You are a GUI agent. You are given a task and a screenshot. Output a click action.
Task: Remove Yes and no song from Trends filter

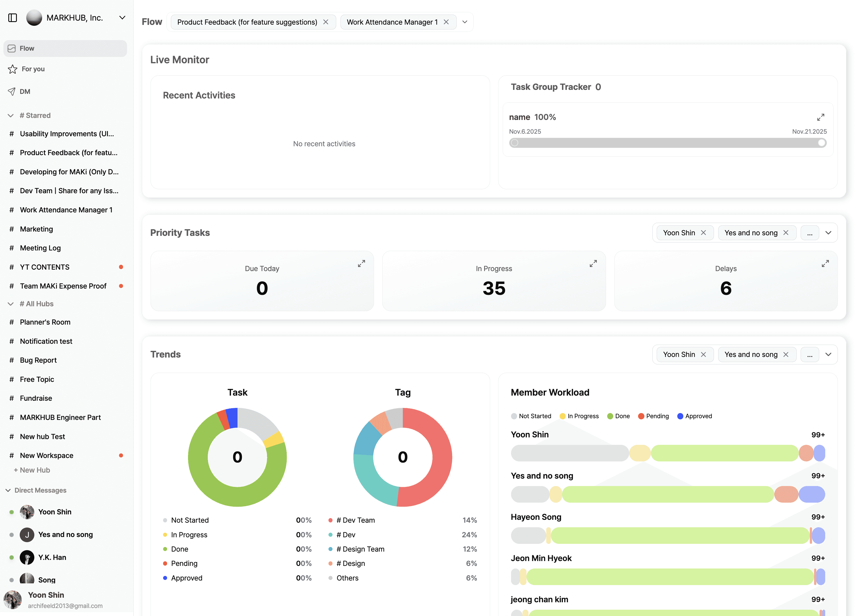[786, 354]
